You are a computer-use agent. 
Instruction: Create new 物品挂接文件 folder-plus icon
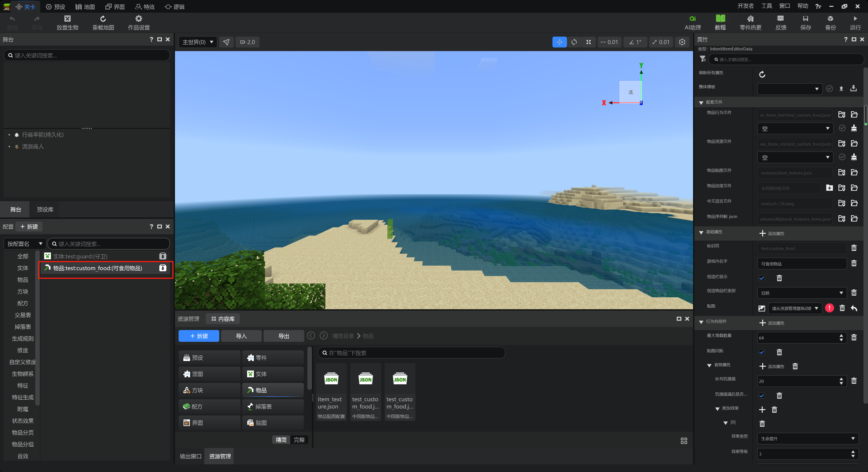click(x=829, y=188)
